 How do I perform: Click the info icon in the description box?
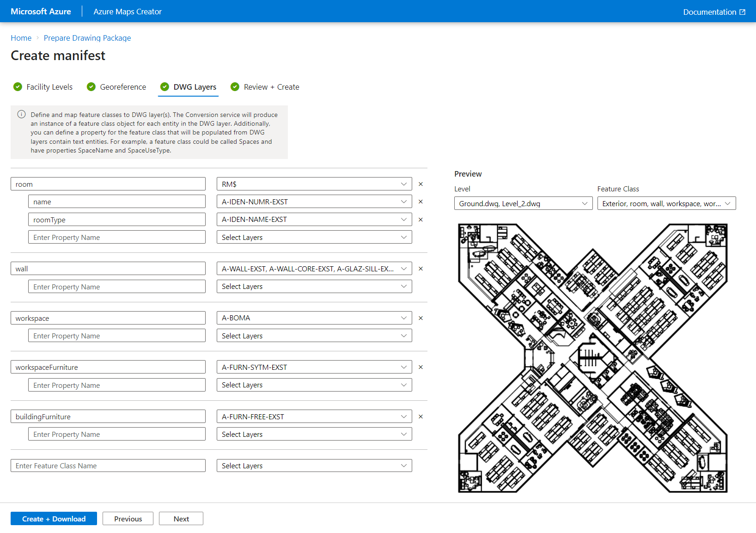point(21,115)
